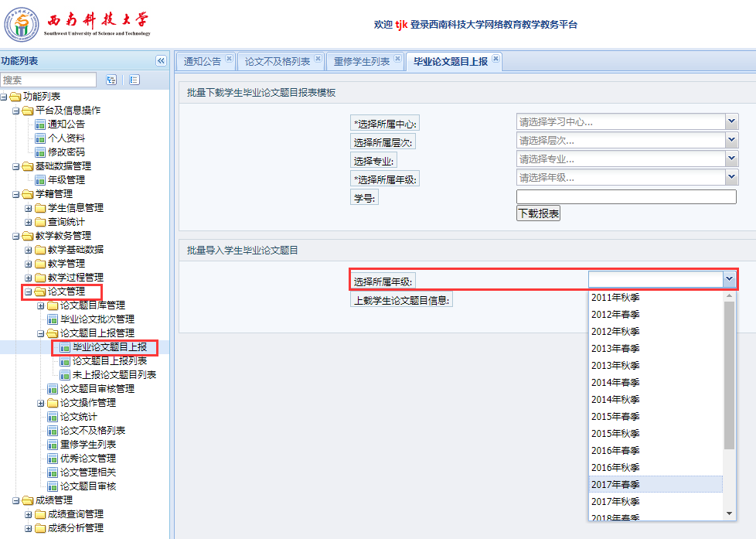Click the 西南科技大学 logo

click(77, 26)
